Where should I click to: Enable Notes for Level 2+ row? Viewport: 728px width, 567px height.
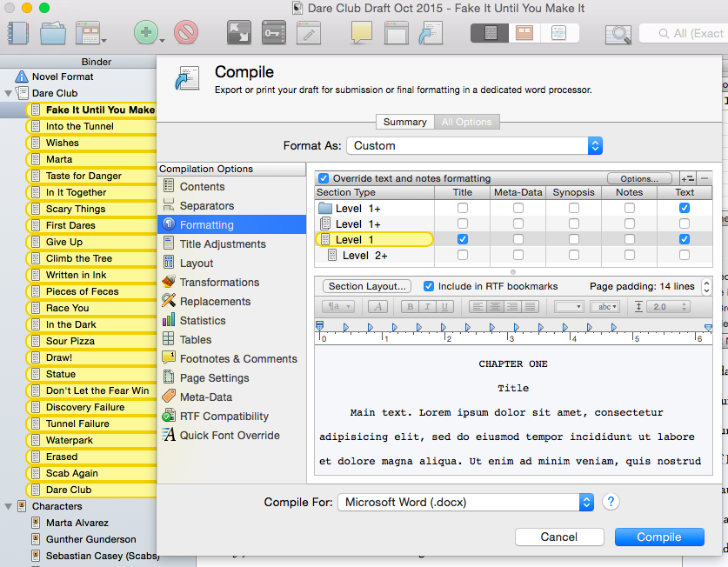click(630, 255)
